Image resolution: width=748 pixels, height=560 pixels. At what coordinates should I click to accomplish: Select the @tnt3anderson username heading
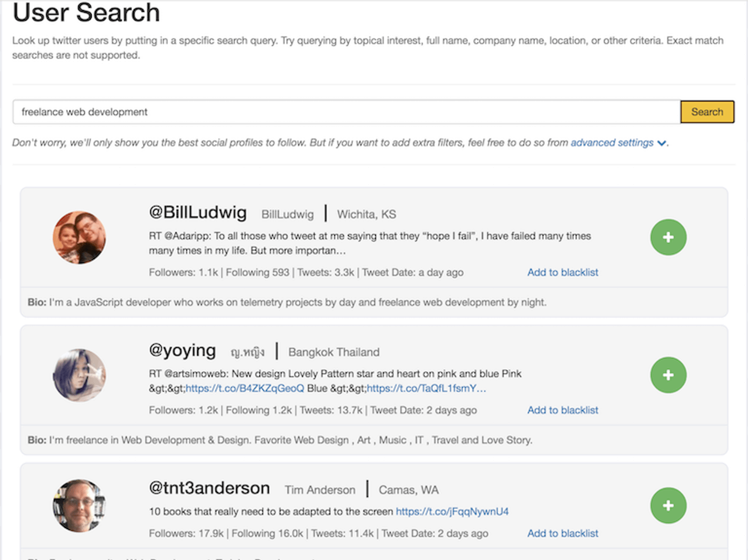[x=209, y=488]
